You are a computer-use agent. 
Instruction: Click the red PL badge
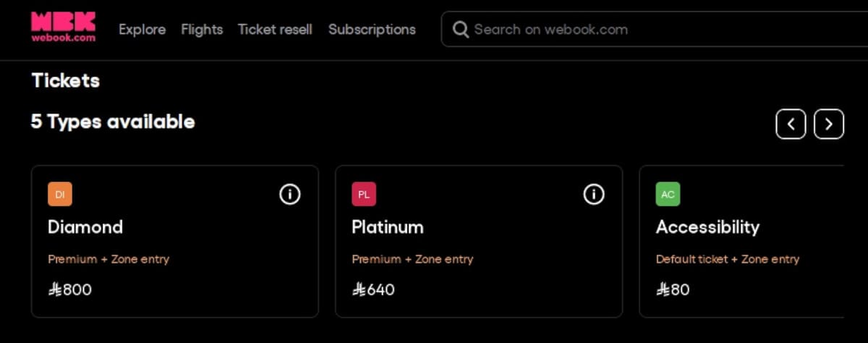[x=364, y=194]
